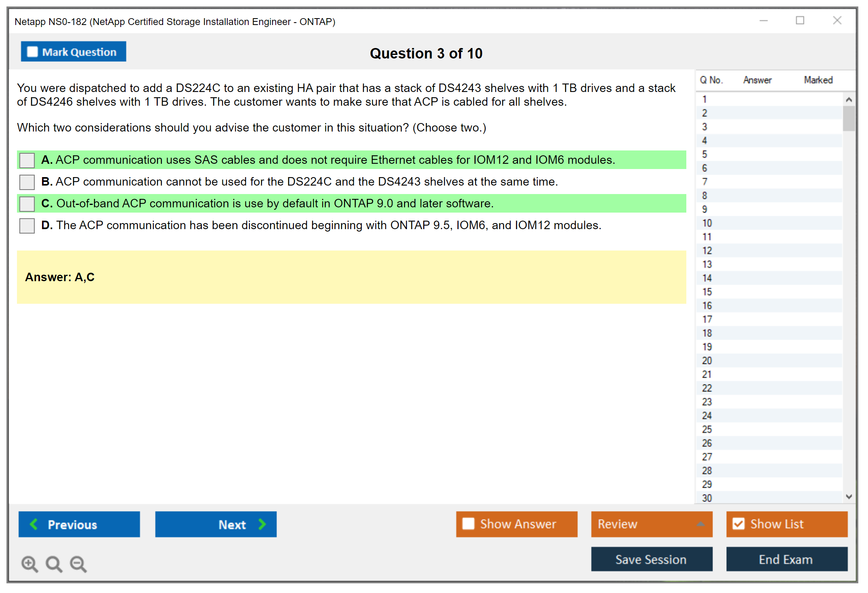Click the left chevron on the Previous button

tap(34, 524)
